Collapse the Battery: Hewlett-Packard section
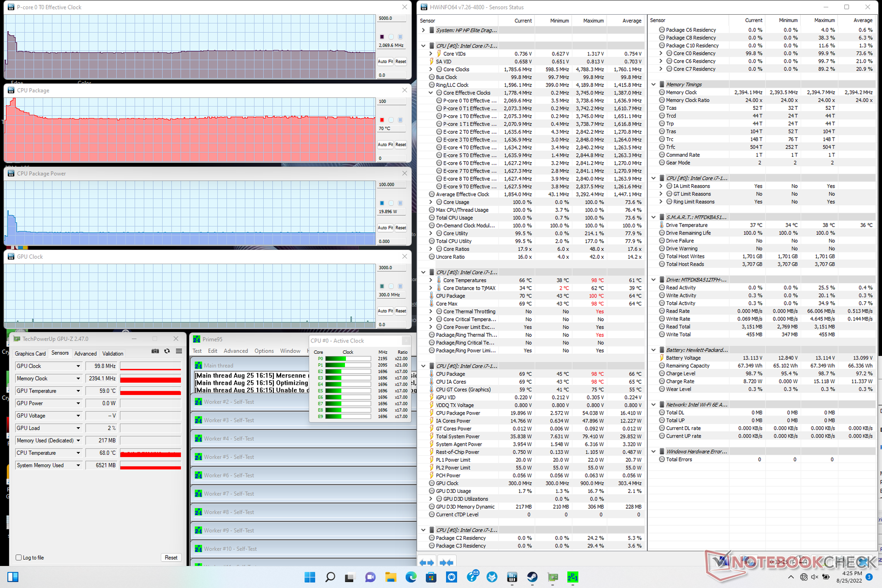This screenshot has width=882, height=588. (x=654, y=350)
